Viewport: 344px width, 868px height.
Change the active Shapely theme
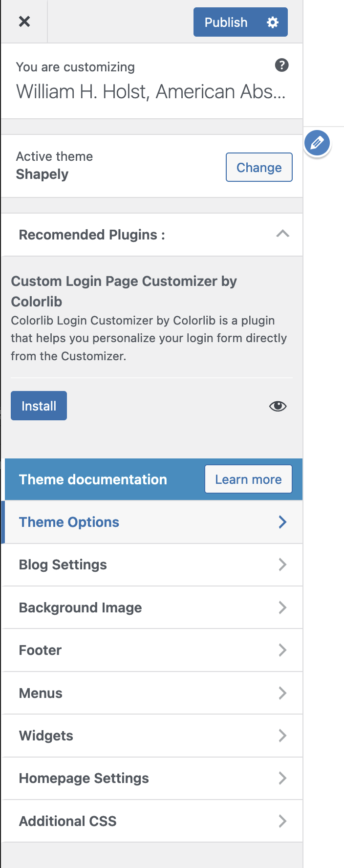point(259,167)
